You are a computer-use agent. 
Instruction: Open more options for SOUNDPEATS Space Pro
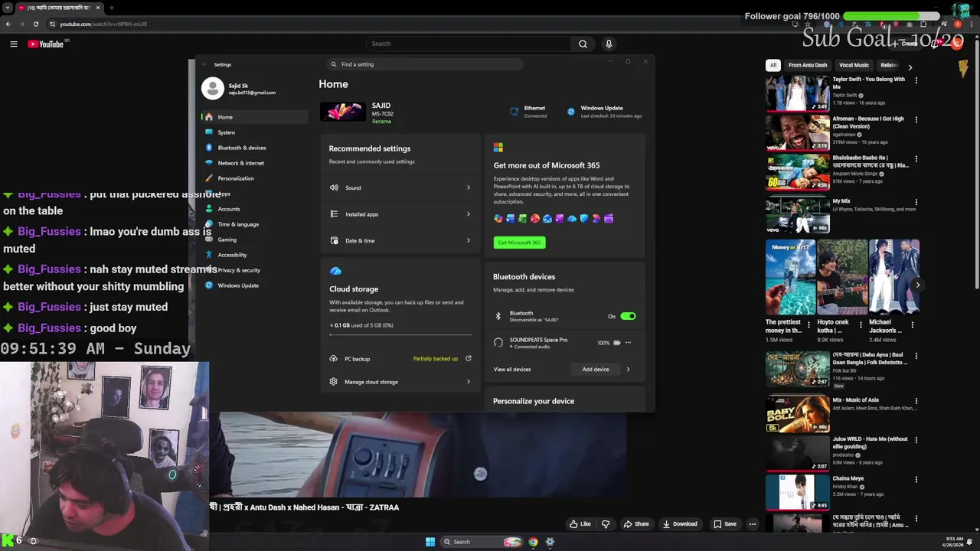pyautogui.click(x=628, y=343)
